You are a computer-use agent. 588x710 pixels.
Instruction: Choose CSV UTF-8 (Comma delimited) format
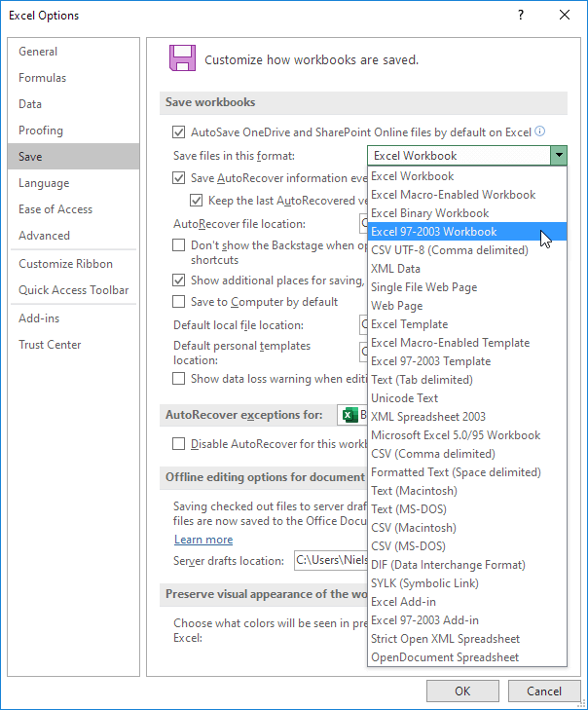[x=450, y=250]
